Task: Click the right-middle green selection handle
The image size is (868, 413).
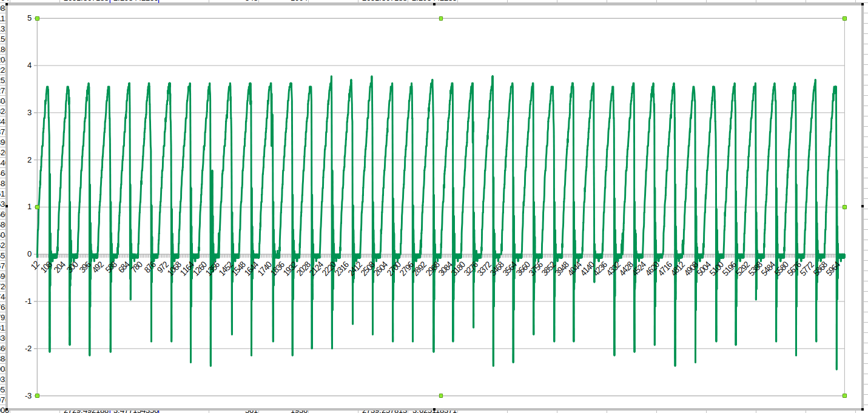Action: pos(844,207)
